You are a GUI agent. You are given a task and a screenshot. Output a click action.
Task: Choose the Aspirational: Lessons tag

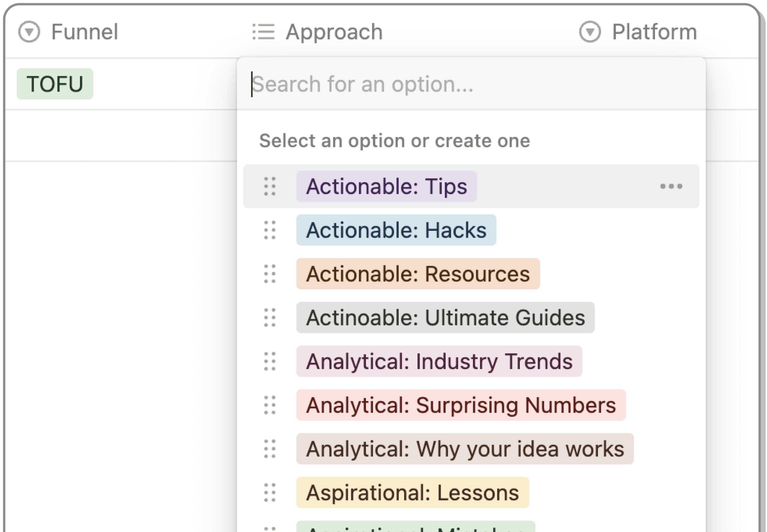[412, 492]
